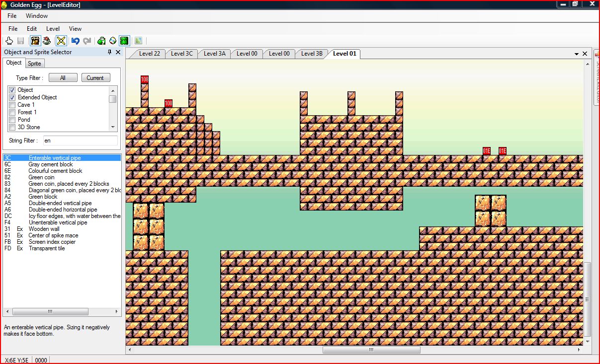Open the File menu beside Edit
This screenshot has height=364, width=600.
click(13, 29)
